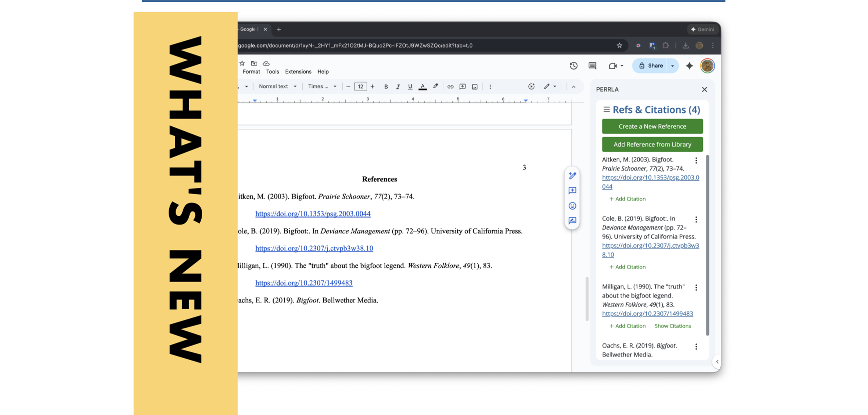Open the Chrome extensions puzzle icon
868x415 pixels.
(665, 45)
